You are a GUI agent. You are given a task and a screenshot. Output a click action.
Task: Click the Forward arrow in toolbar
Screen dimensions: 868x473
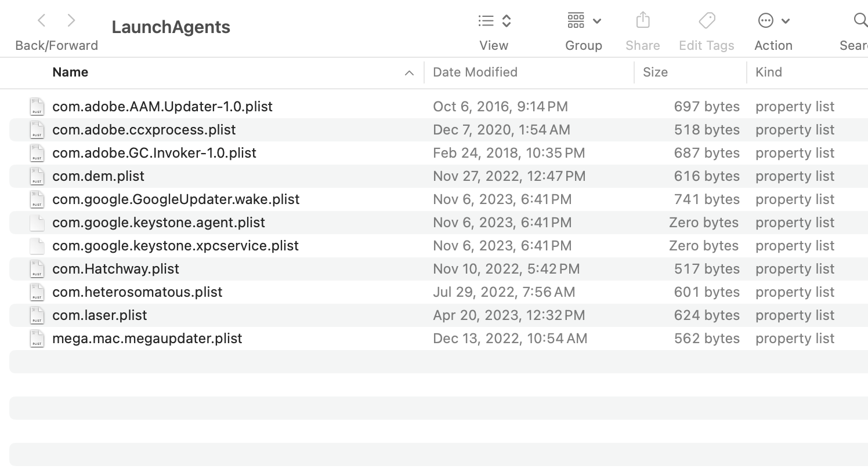pos(71,21)
